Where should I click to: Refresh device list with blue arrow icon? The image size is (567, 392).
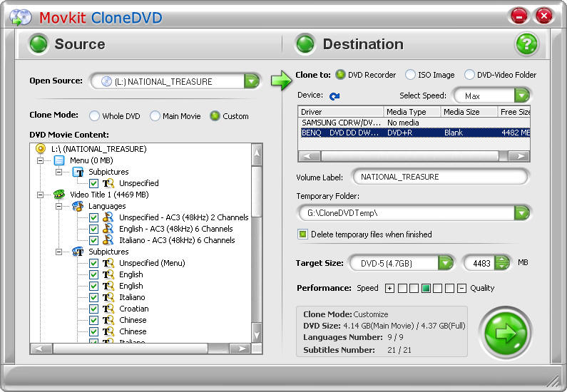coord(334,96)
